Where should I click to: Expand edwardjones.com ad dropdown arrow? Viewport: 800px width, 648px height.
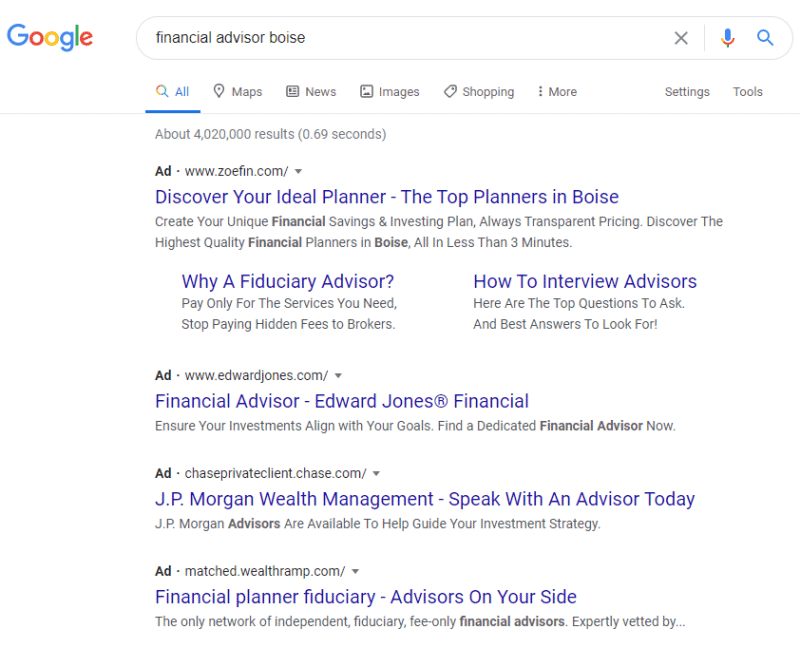[338, 376]
